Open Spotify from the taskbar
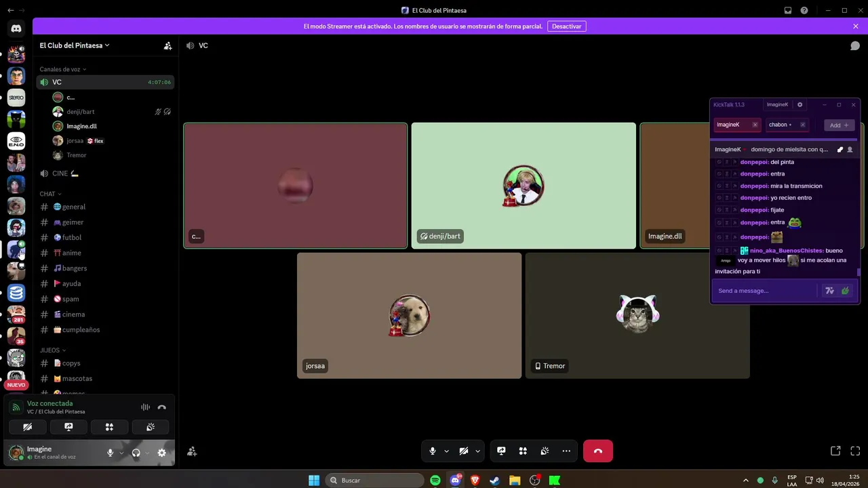 [x=435, y=481]
